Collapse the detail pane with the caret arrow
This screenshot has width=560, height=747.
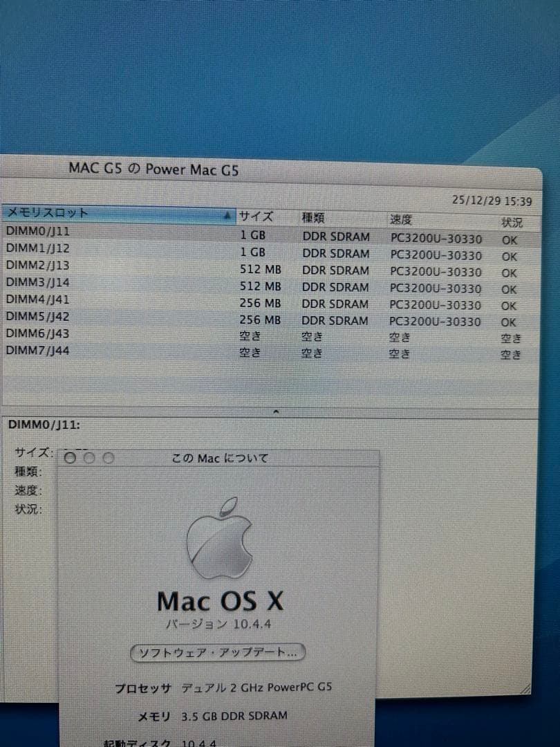[276, 411]
